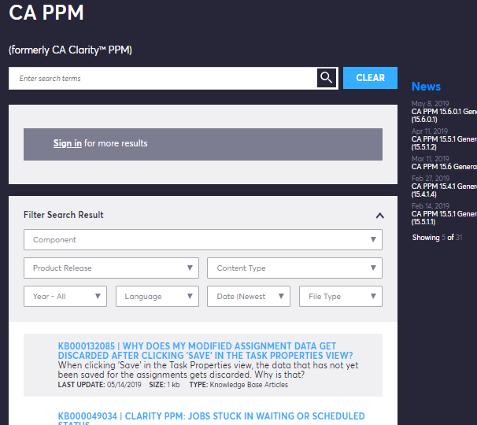Open the Language dropdown
The height and width of the screenshot is (425, 477).
157,296
